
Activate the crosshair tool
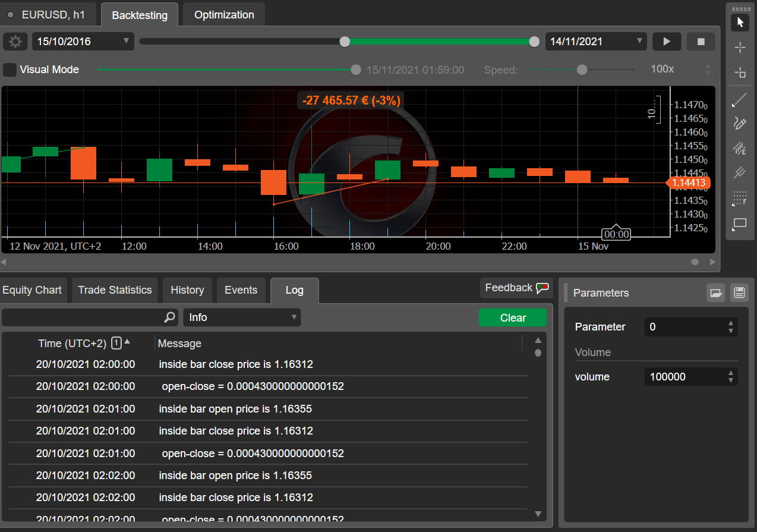tap(740, 48)
